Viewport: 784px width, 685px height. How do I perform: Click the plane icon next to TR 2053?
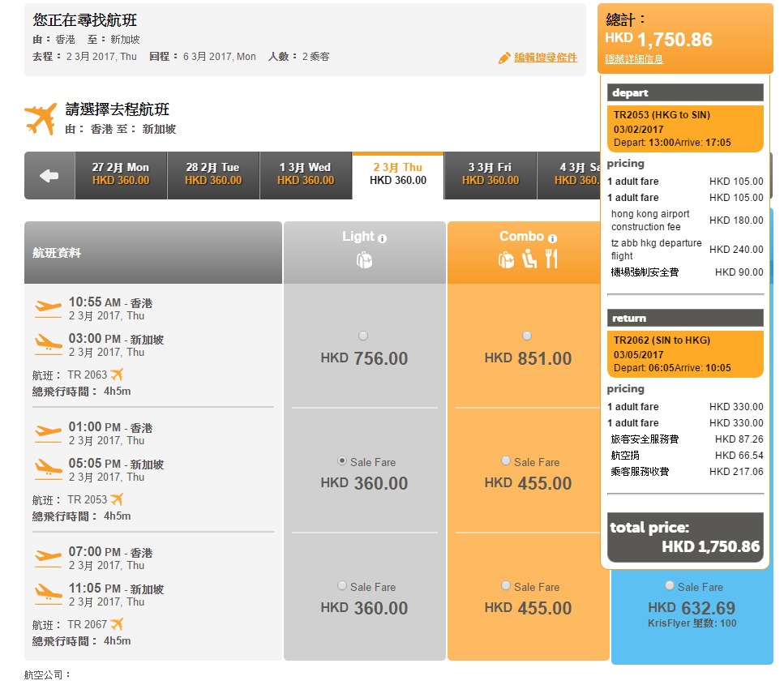pos(117,499)
